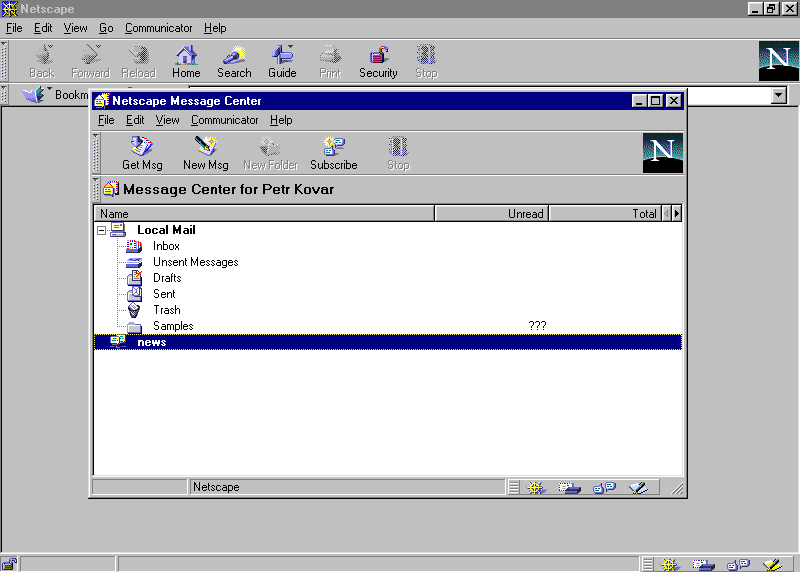This screenshot has width=800, height=572.
Task: Select the Samples folder
Action: pyautogui.click(x=173, y=326)
